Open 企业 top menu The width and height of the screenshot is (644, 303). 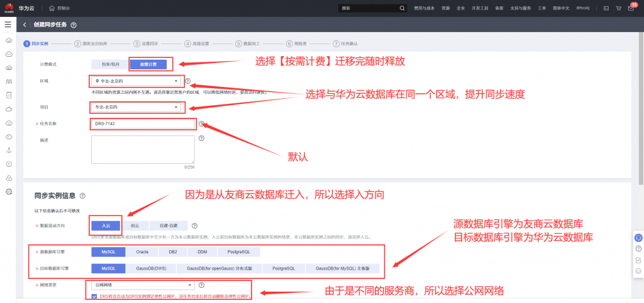click(x=460, y=8)
